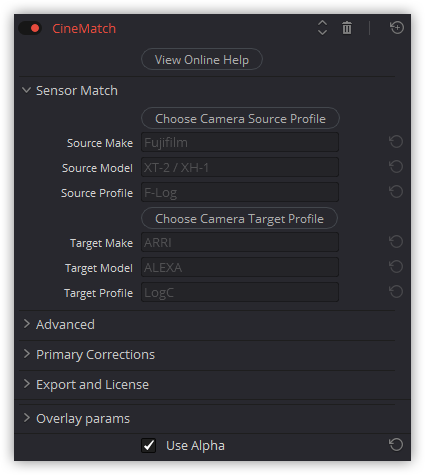
Task: Open View Online Help
Action: click(x=202, y=59)
